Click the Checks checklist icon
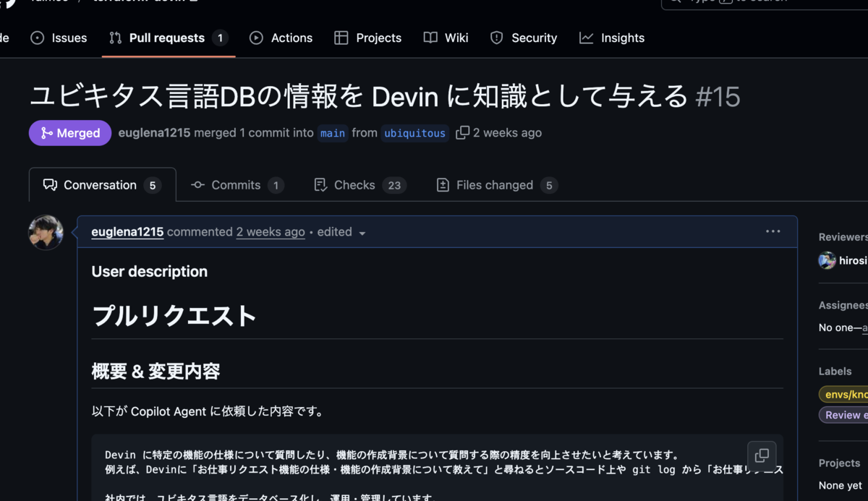868x501 pixels. [320, 185]
